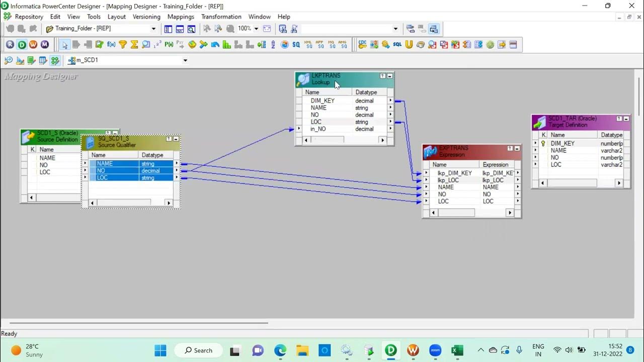Select the Mapping Designer tool icon
The height and width of the screenshot is (362, 644).
pos(55,60)
